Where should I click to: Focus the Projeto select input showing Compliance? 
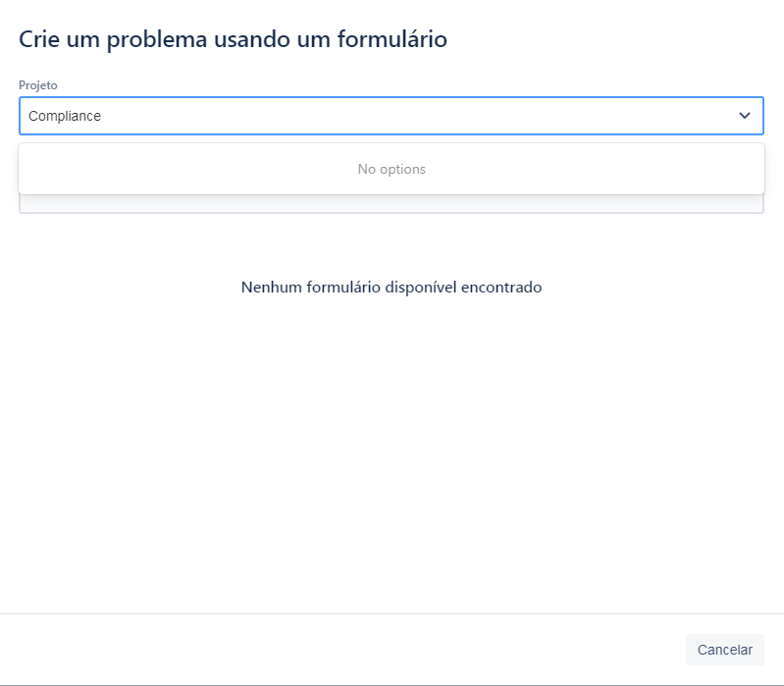(x=391, y=116)
